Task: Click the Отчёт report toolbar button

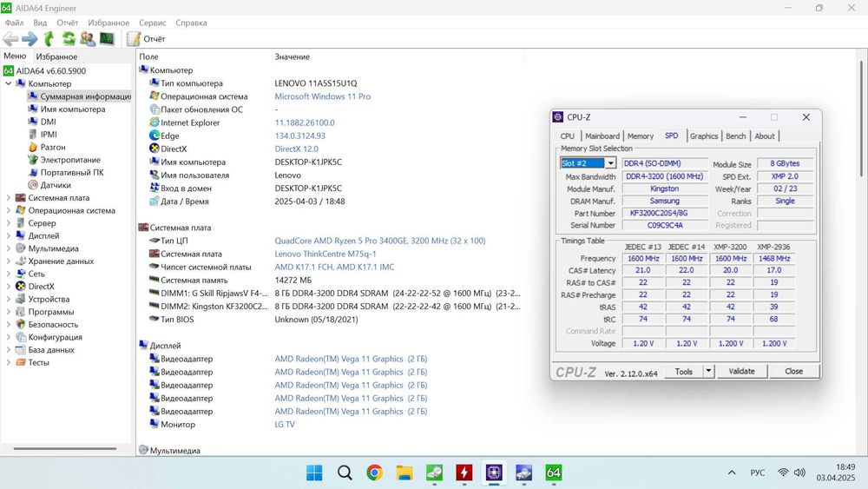Action: (x=146, y=39)
